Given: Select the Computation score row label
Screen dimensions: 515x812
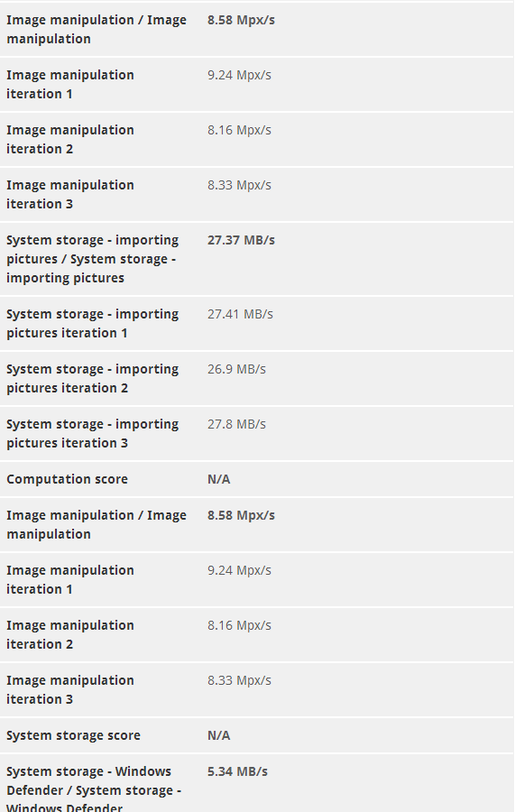Looking at the screenshot, I should pos(68,479).
